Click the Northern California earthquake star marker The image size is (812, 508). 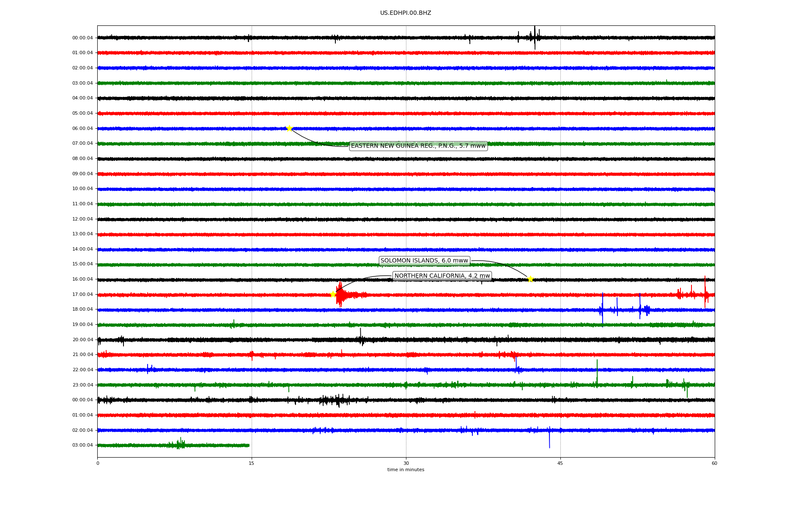[x=333, y=294]
